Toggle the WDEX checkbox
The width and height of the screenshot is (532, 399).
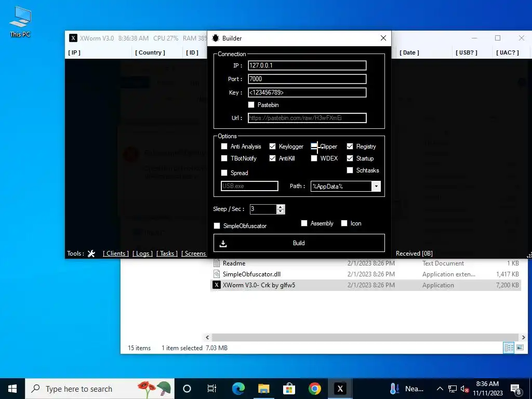click(314, 158)
